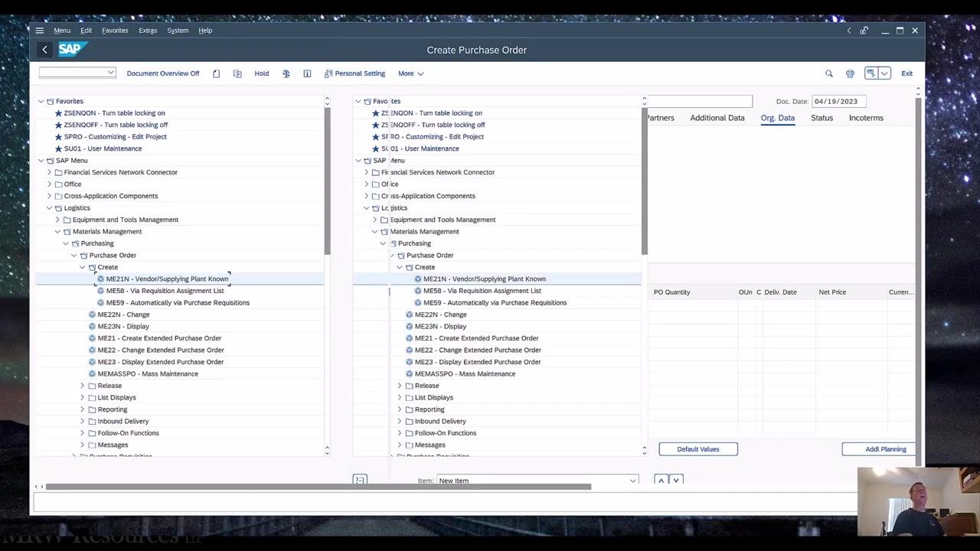Viewport: 980px width, 551px height.
Task: Click the down arrow next to the Item dropdown
Action: pos(675,480)
